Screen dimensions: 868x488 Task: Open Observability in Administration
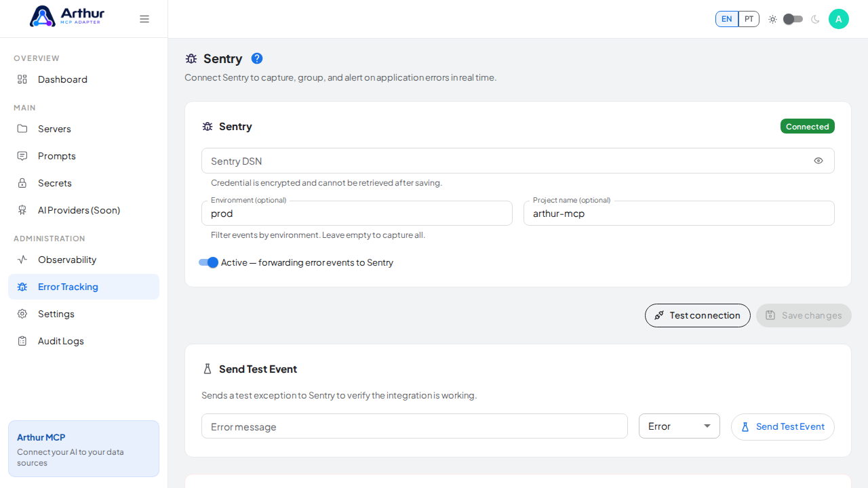click(x=83, y=260)
